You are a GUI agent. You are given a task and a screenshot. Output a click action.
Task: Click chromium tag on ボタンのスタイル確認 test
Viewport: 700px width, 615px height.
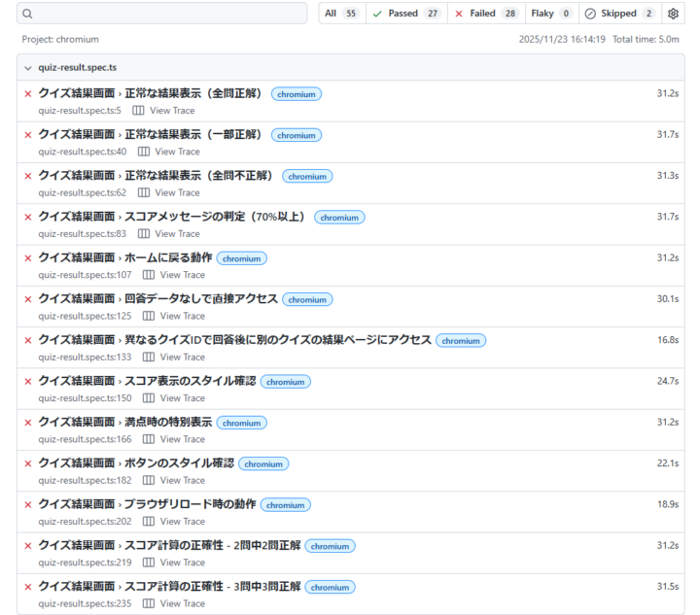point(263,464)
